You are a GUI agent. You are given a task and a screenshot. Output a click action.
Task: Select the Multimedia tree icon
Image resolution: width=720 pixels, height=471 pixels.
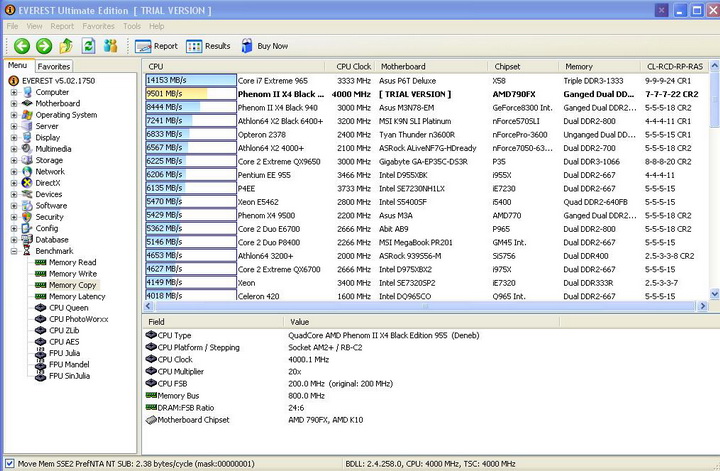point(28,149)
